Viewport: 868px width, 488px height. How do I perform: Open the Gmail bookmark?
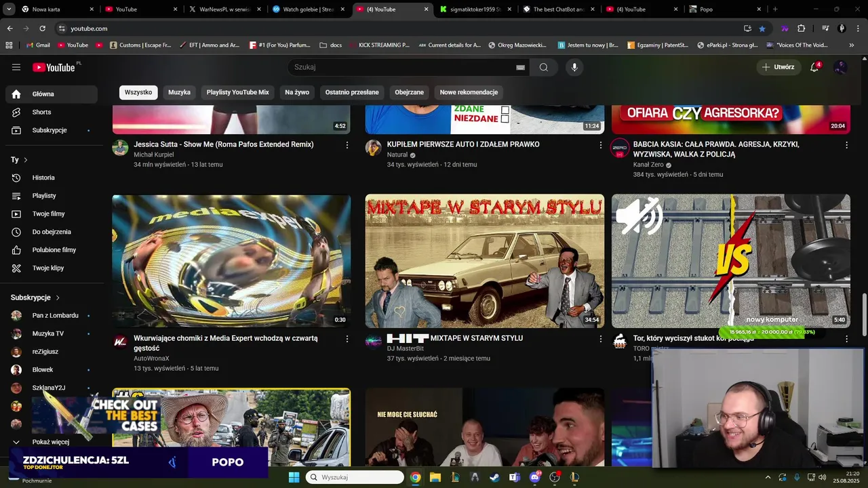click(38, 45)
